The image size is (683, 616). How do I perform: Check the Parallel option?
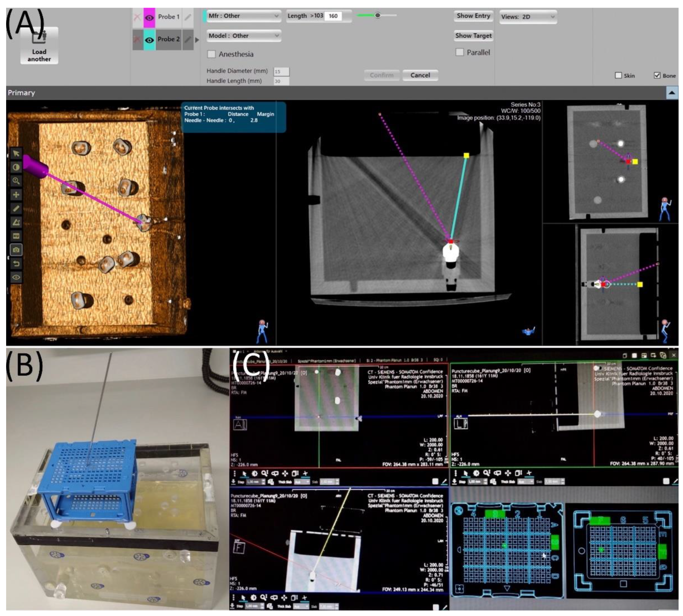point(459,52)
